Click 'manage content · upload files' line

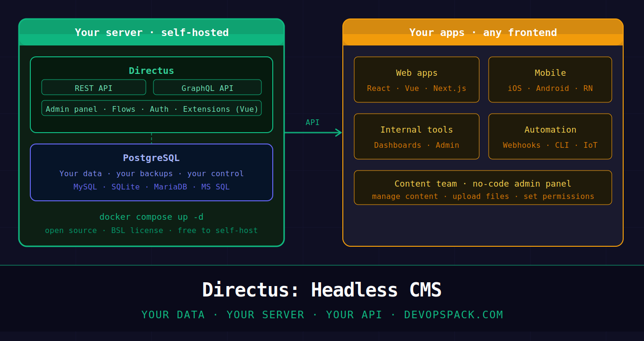483,196
